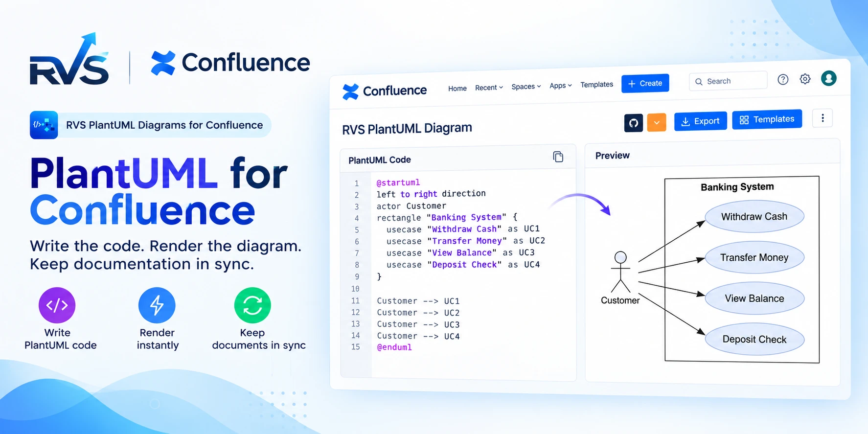Open the Templates navigation item
This screenshot has width=868, height=434.
click(596, 85)
